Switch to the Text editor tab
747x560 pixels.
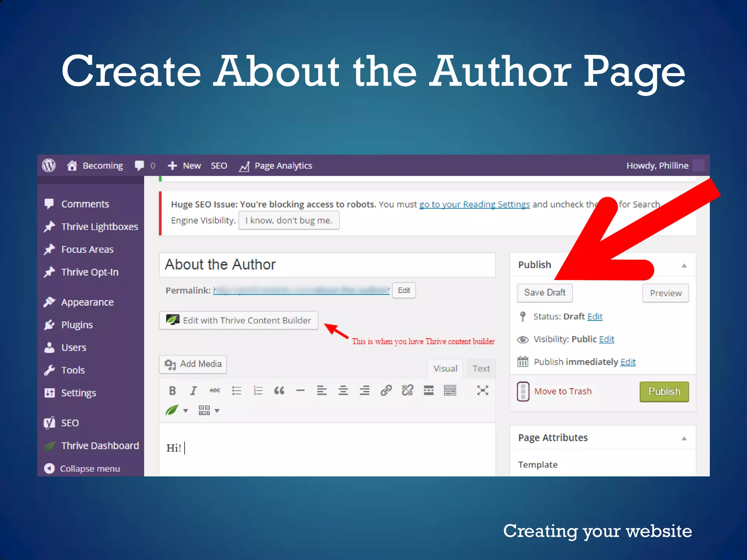(481, 369)
